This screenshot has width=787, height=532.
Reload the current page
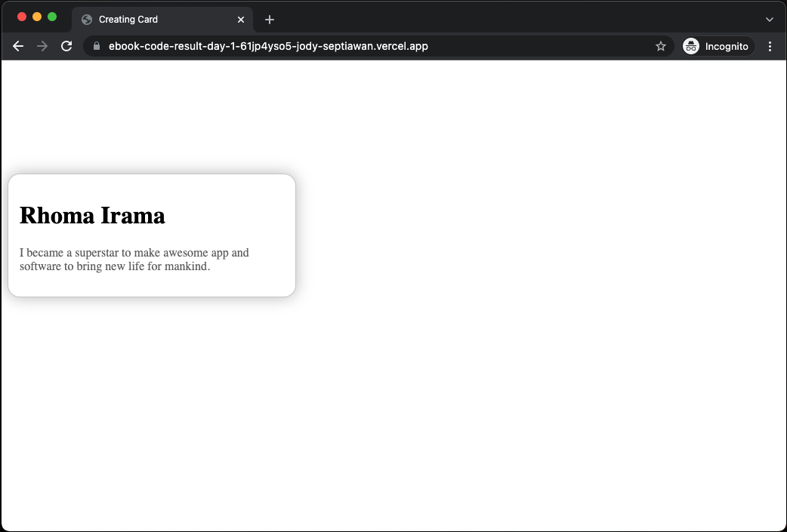tap(66, 46)
